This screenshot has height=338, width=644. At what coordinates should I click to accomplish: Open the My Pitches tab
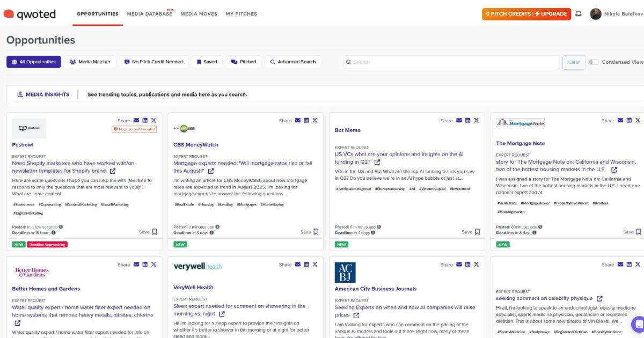tap(241, 13)
